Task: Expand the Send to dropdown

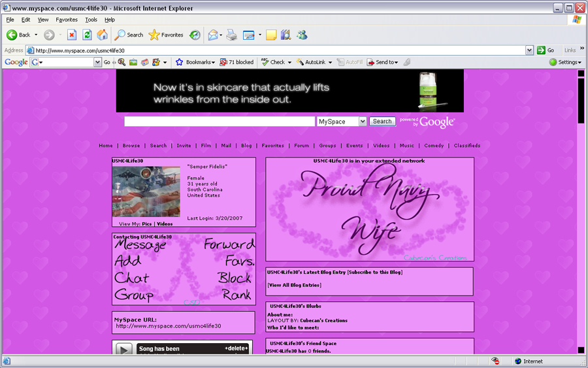Action: [396, 62]
